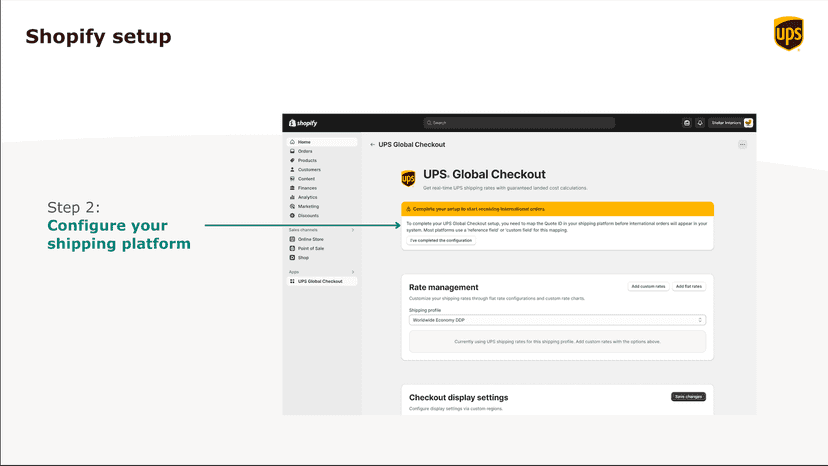
Task: Click the Point of Sale icon
Action: coord(292,248)
